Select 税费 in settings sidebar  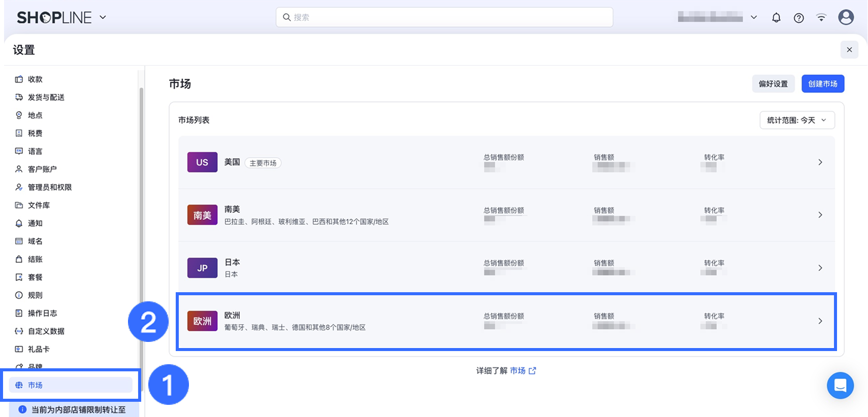coord(35,133)
